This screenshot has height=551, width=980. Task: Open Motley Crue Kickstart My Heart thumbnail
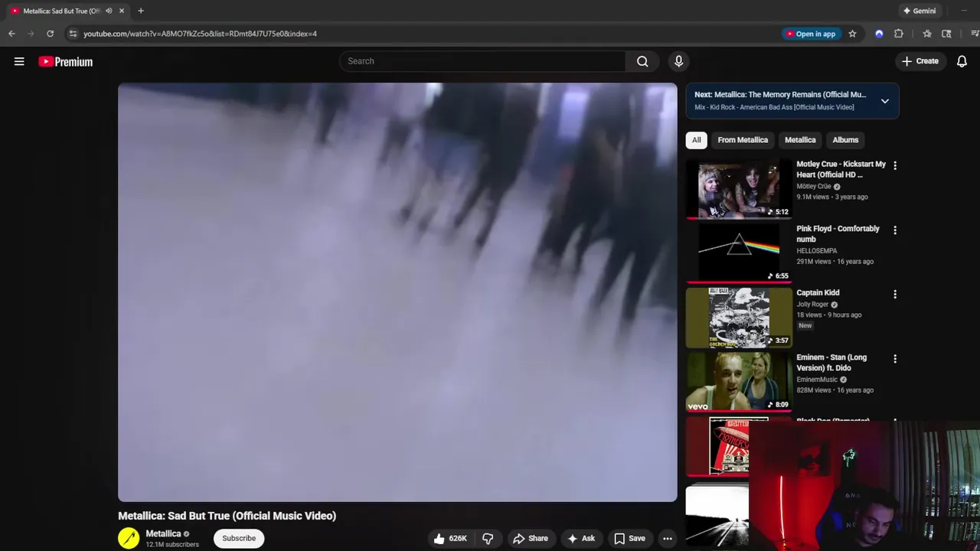click(739, 189)
